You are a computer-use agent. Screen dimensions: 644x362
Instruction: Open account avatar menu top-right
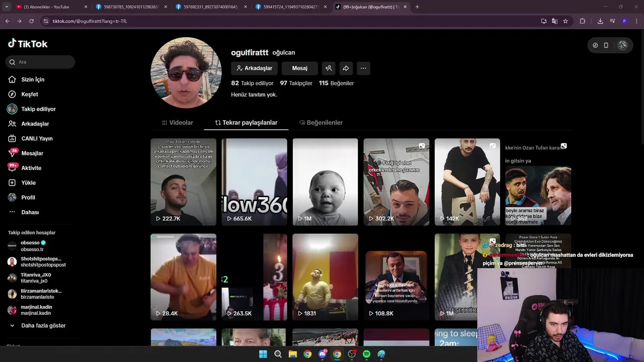coord(622,45)
